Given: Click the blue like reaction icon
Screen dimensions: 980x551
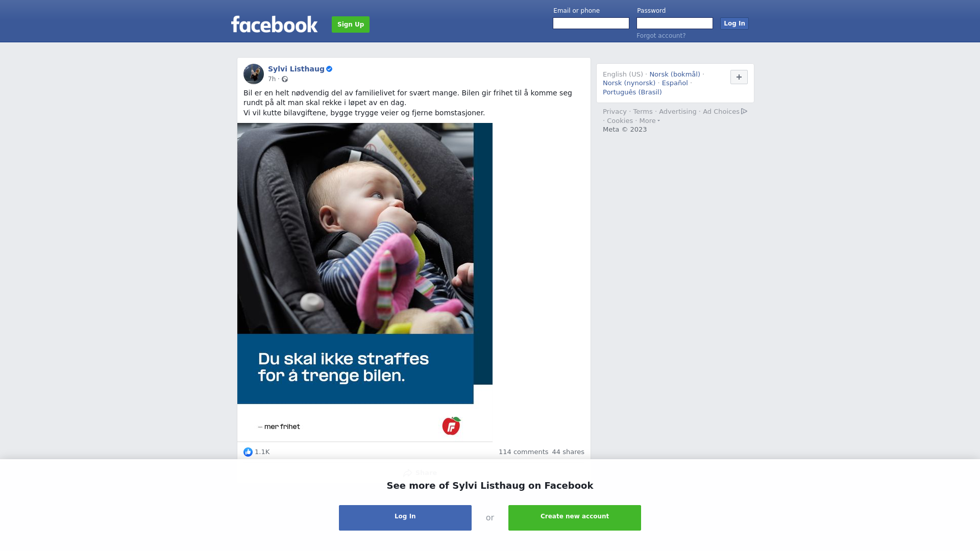Looking at the screenshot, I should (248, 452).
